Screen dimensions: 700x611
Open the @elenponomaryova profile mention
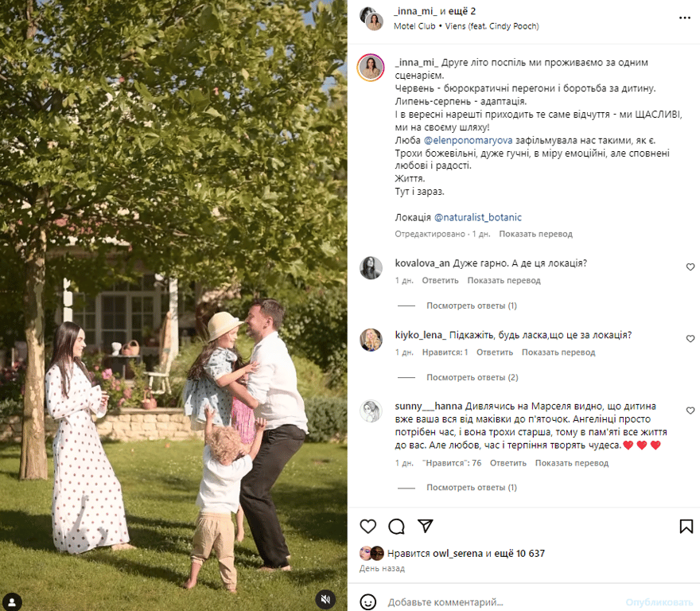click(x=468, y=140)
